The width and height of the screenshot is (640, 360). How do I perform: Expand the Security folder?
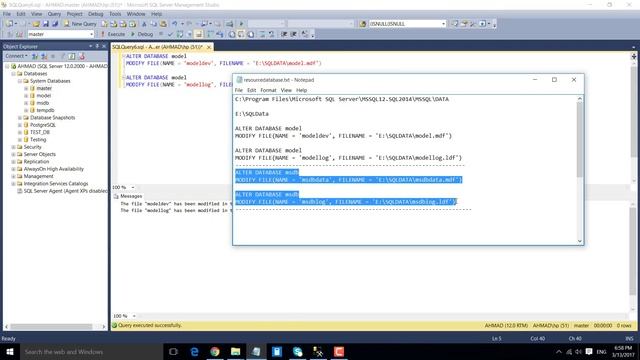pyautogui.click(x=13, y=147)
